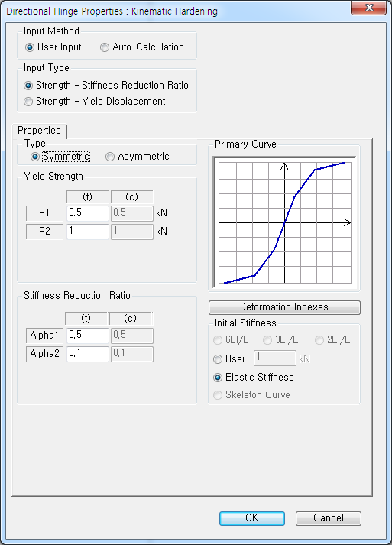This screenshot has height=545, width=392.
Task: Switch to the Properties tab
Action: (39, 131)
